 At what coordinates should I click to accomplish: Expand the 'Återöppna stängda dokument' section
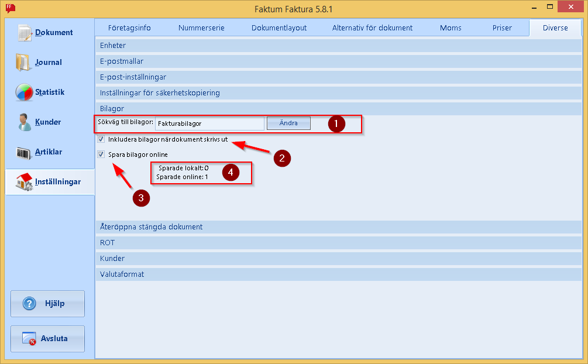coord(339,226)
